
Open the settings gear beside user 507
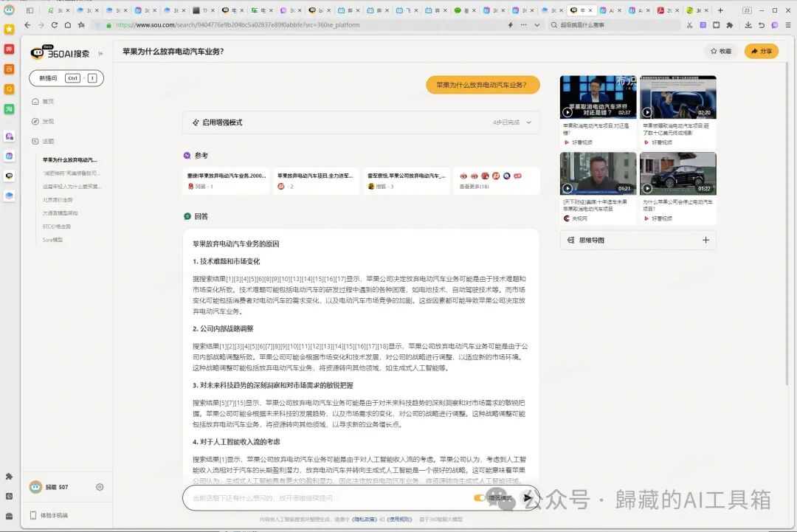tap(100, 487)
